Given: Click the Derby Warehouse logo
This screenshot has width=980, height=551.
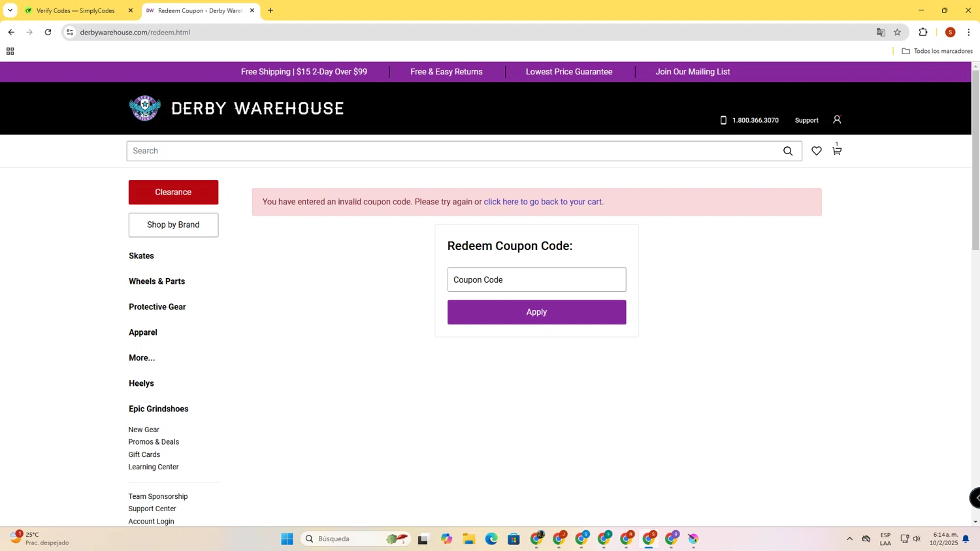Looking at the screenshot, I should tap(236, 108).
